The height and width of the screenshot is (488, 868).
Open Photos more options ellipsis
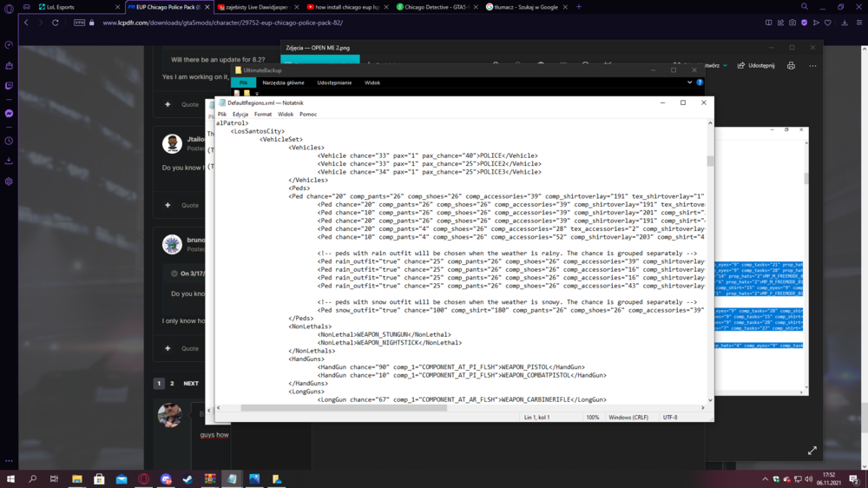pyautogui.click(x=812, y=65)
